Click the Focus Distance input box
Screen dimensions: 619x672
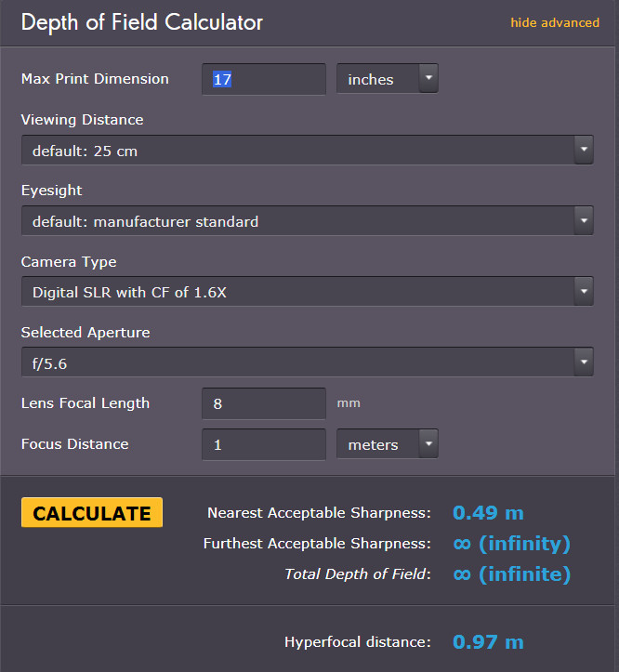(264, 444)
